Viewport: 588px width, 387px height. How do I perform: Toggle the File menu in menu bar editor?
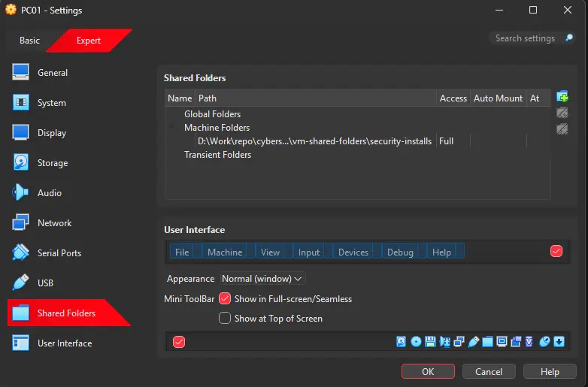(x=182, y=252)
